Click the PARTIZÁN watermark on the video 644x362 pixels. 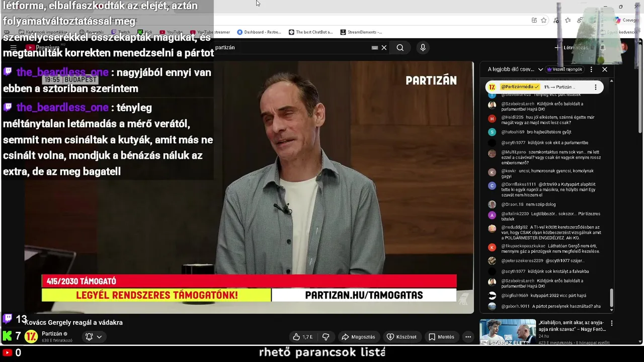coord(431,80)
